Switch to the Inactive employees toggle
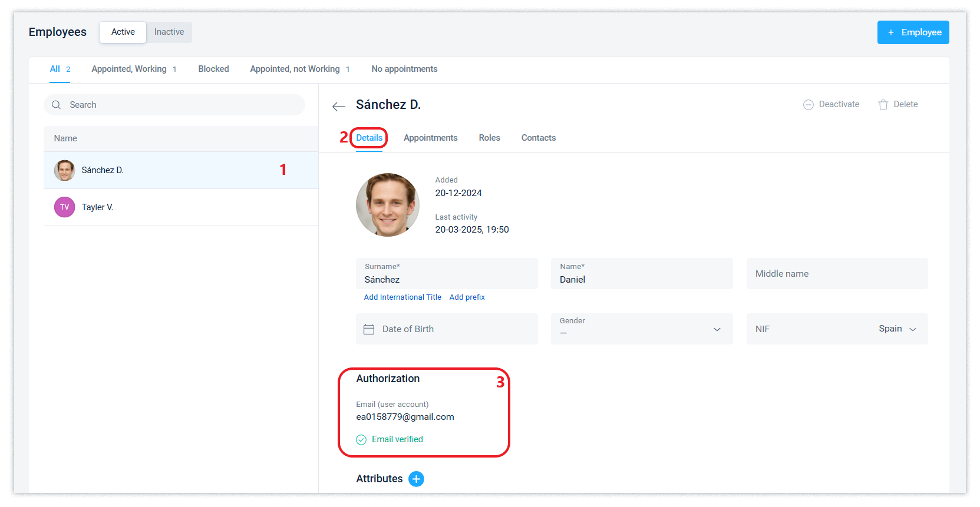The image size is (980, 507). [x=169, y=32]
